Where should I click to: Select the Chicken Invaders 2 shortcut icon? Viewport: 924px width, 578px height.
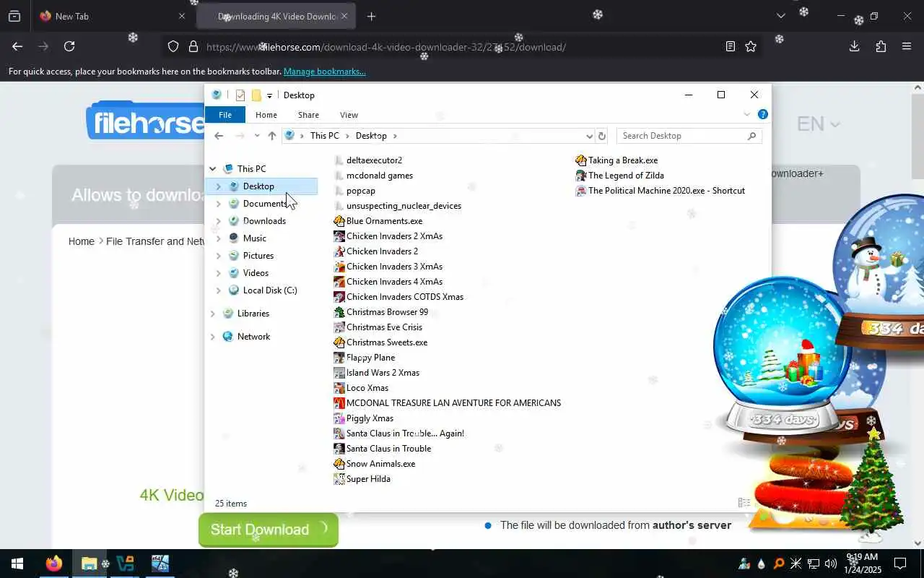click(x=339, y=251)
